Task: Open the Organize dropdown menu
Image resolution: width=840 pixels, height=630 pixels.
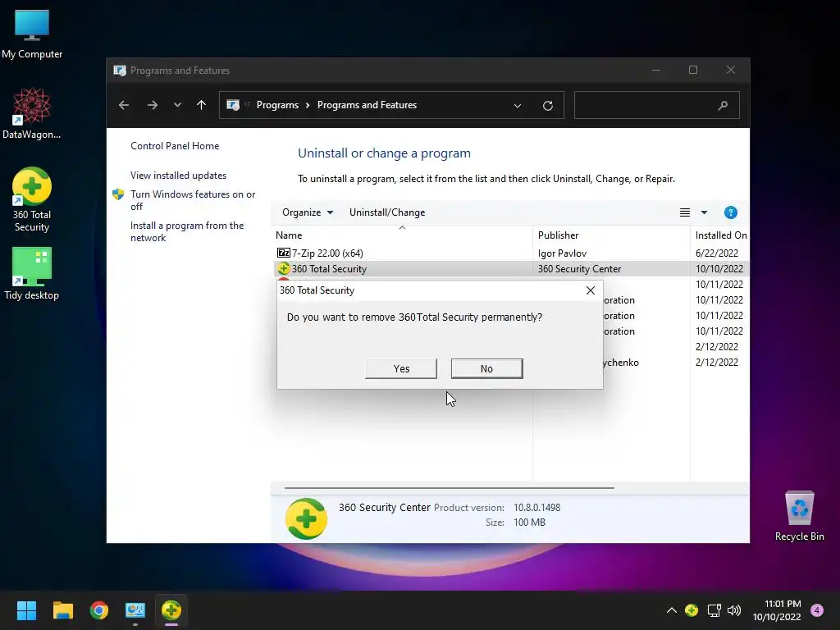Action: [308, 212]
